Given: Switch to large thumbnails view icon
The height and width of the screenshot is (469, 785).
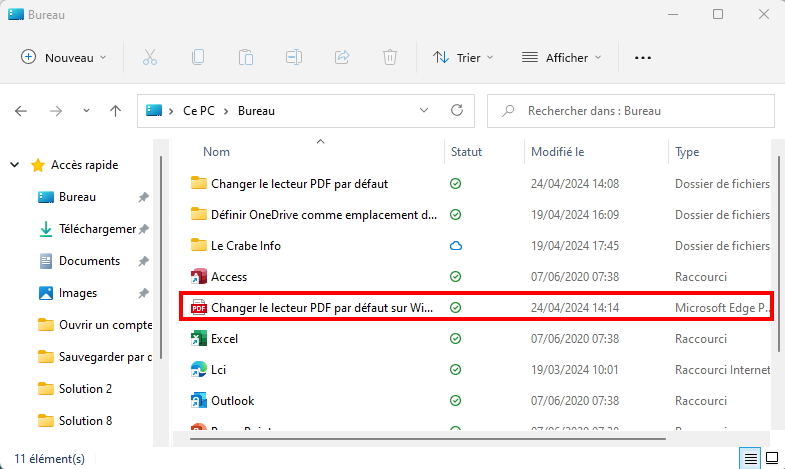Looking at the screenshot, I should [772, 458].
